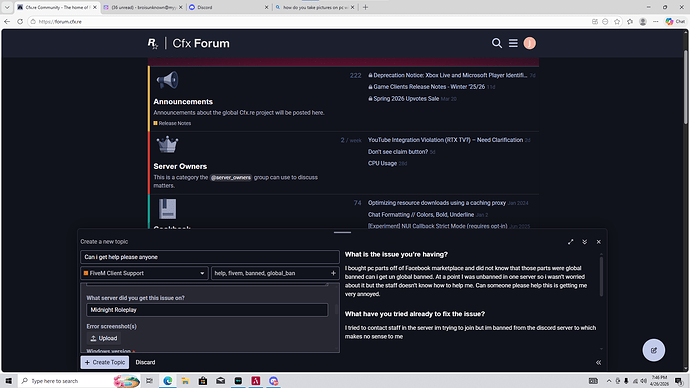Open the user avatar menu

[529, 43]
